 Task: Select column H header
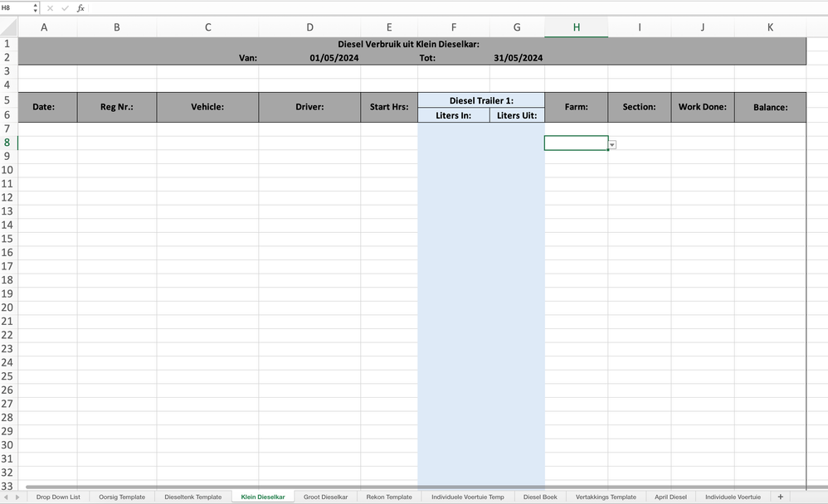click(576, 27)
